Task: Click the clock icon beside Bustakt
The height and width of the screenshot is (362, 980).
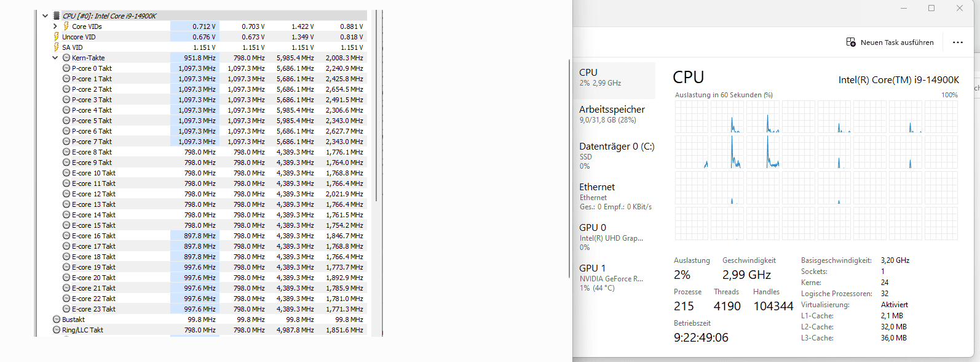Action: (57, 320)
